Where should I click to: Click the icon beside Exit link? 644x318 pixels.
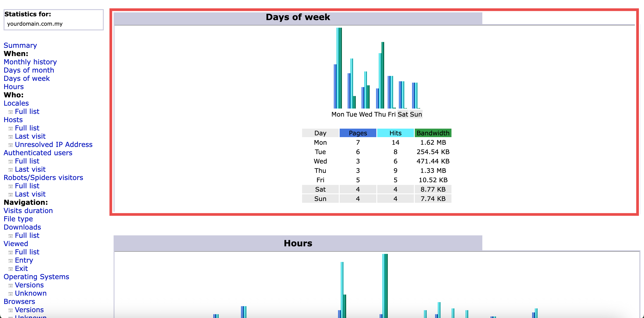click(10, 269)
